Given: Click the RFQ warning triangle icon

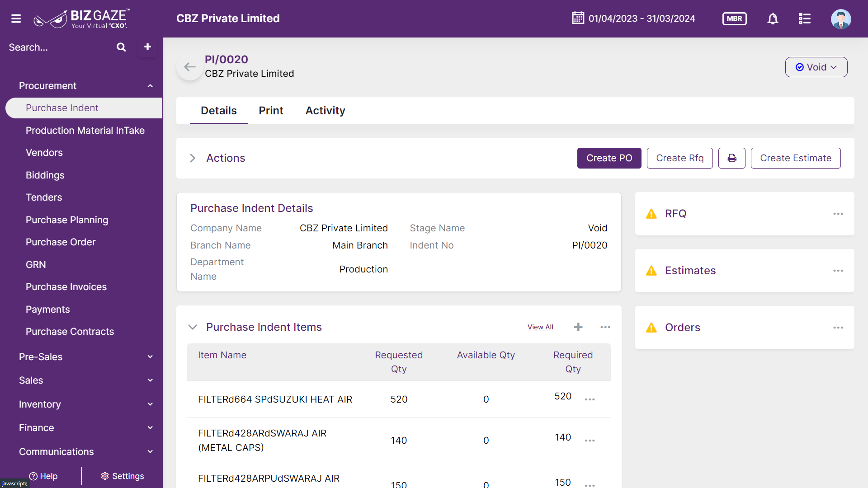Looking at the screenshot, I should coord(651,214).
